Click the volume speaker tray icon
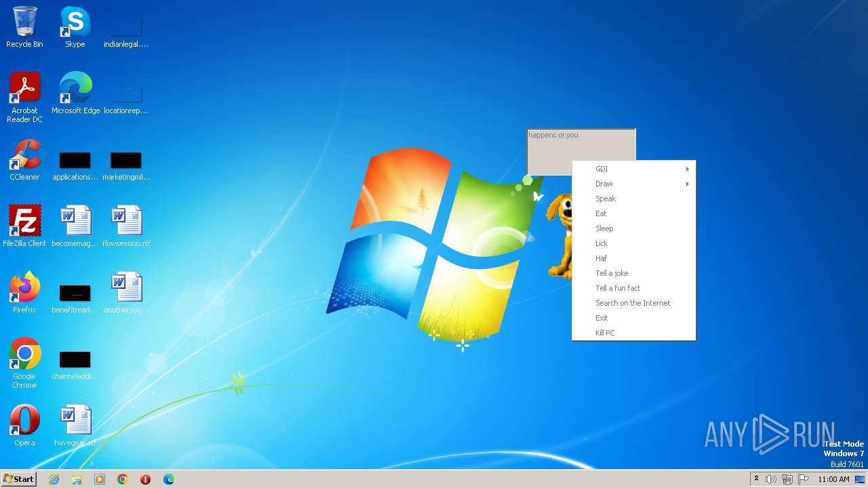Image resolution: width=868 pixels, height=488 pixels. (x=771, y=479)
